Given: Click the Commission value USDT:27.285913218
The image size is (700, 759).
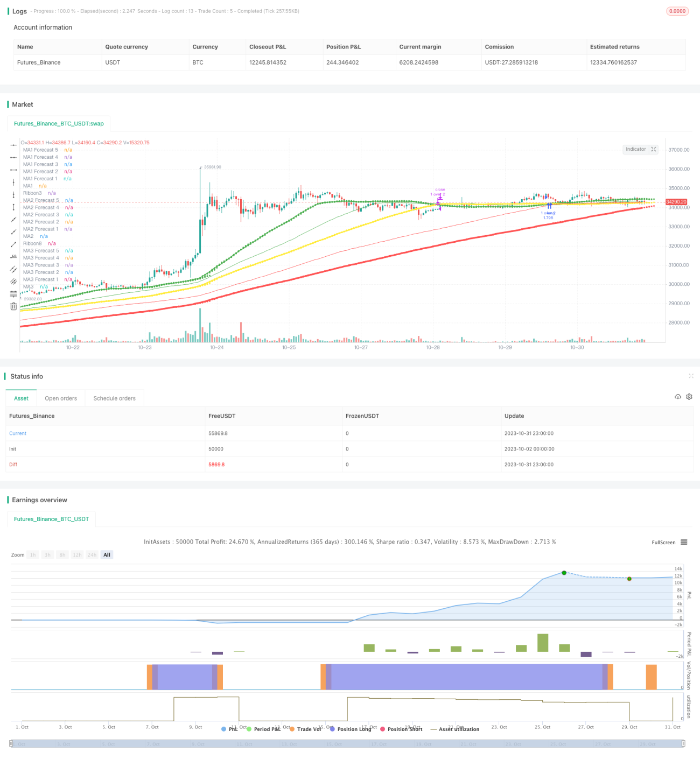Looking at the screenshot, I should [x=512, y=62].
